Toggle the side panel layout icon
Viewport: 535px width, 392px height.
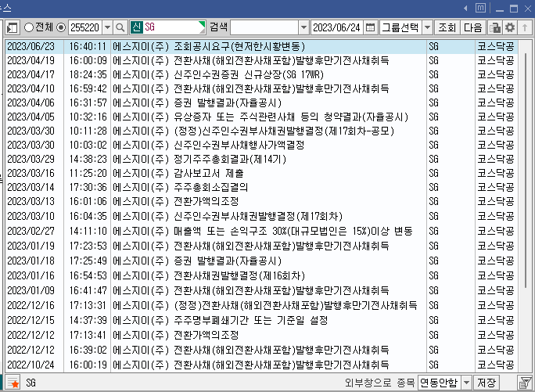13,27
